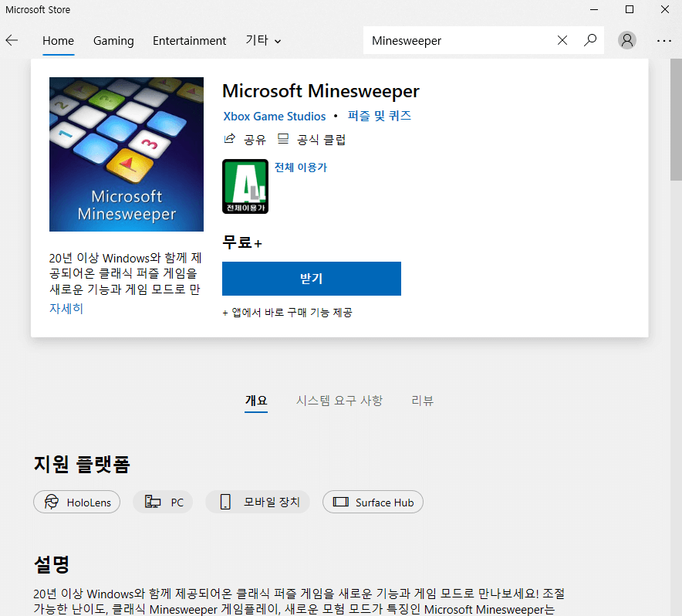Viewport: 682px width, 616px height.
Task: Open the Xbox Game Studios link
Action: (274, 116)
